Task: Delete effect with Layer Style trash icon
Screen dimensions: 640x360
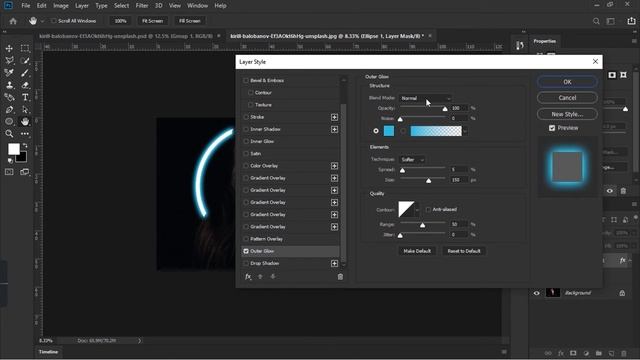Action: [x=340, y=277]
